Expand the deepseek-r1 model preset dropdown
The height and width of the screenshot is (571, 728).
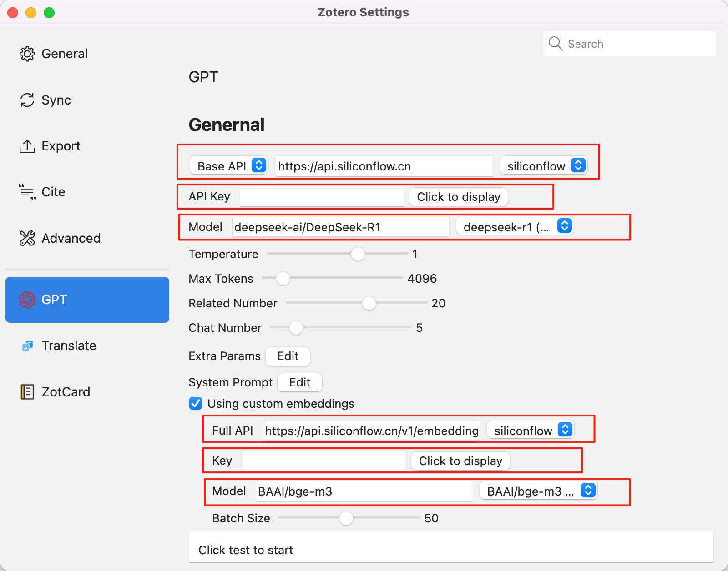pyautogui.click(x=515, y=226)
